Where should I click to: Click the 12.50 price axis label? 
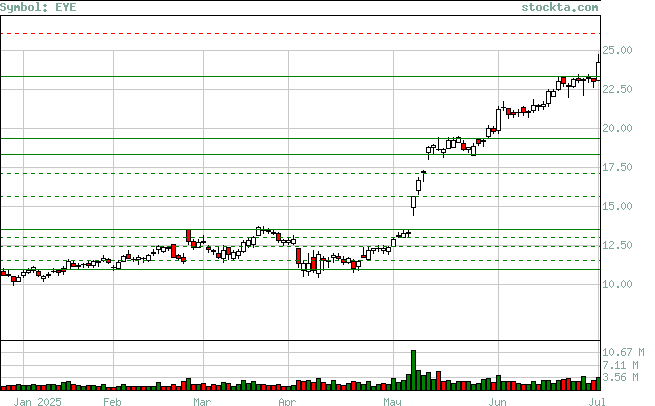click(x=617, y=245)
